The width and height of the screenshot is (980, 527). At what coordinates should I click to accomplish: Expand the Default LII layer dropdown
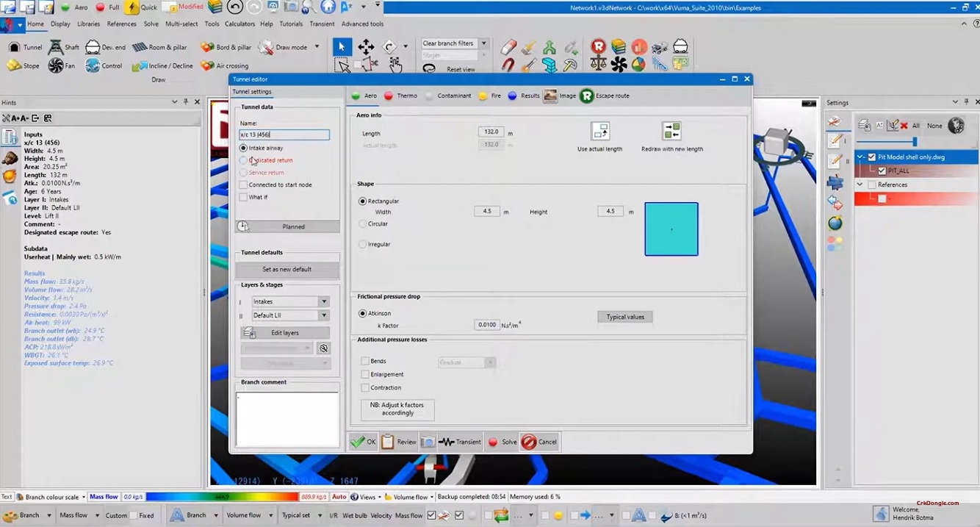click(x=323, y=315)
